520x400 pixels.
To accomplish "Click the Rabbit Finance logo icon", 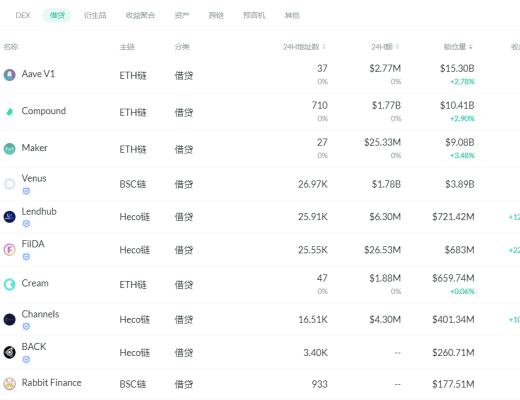I will pos(9,384).
